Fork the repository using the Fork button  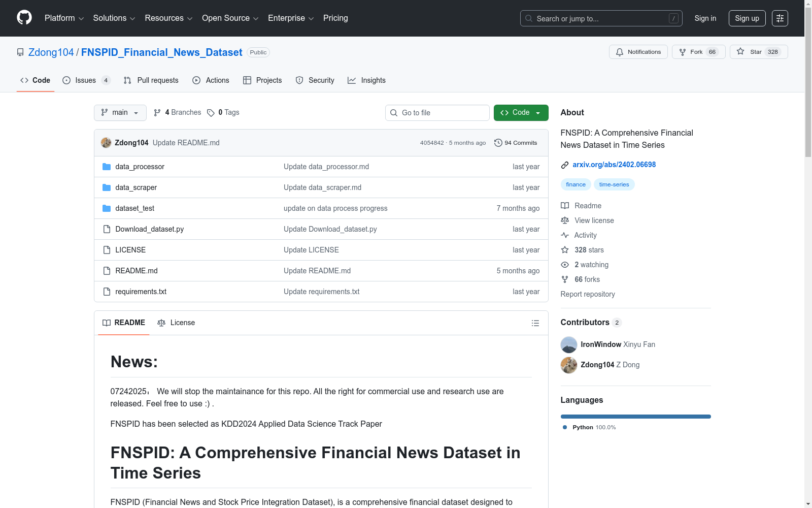pyautogui.click(x=699, y=52)
